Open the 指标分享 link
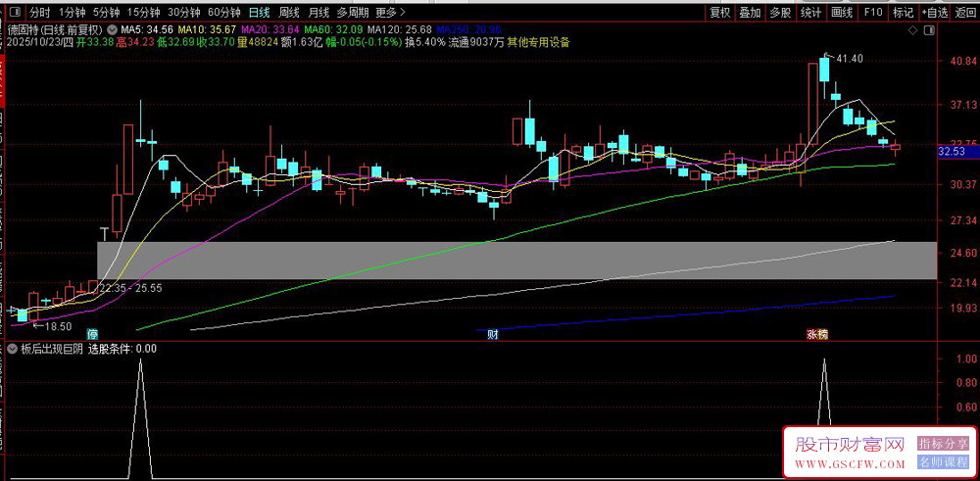This screenshot has height=481, width=980. (x=942, y=444)
